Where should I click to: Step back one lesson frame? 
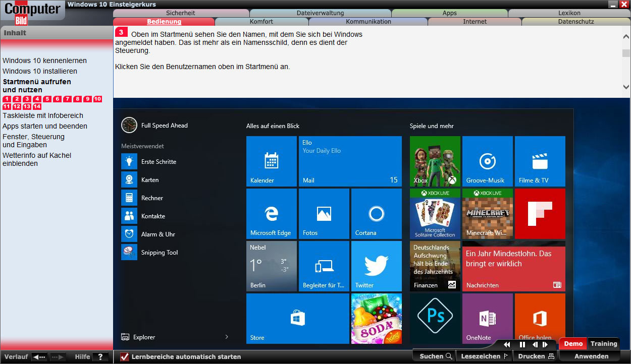point(535,345)
